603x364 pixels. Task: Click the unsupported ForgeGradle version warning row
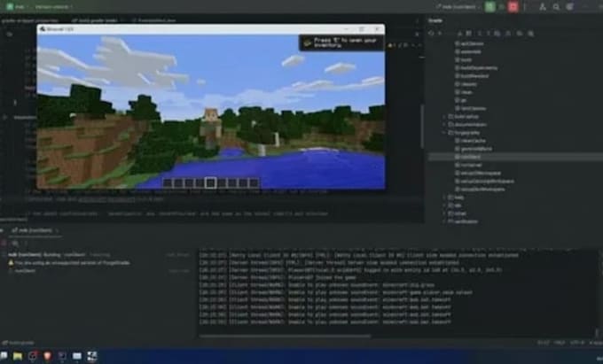click(69, 263)
